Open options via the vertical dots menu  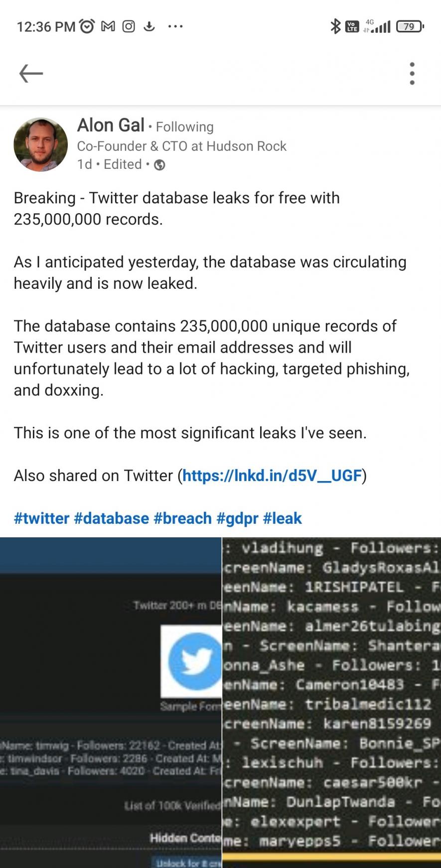(412, 73)
